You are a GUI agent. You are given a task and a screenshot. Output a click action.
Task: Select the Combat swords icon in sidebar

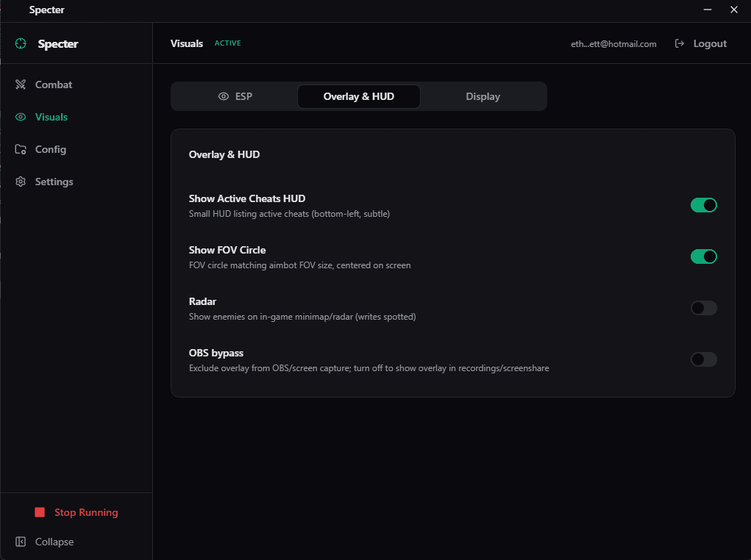[20, 85]
